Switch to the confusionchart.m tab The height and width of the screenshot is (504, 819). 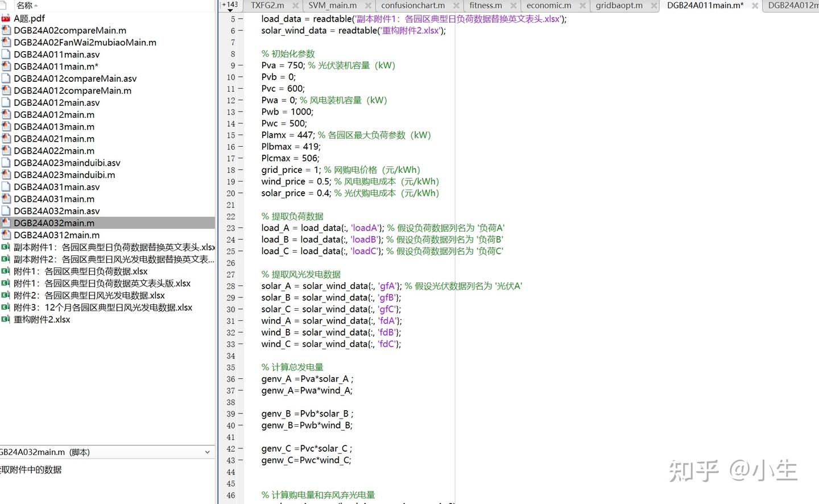coord(412,6)
